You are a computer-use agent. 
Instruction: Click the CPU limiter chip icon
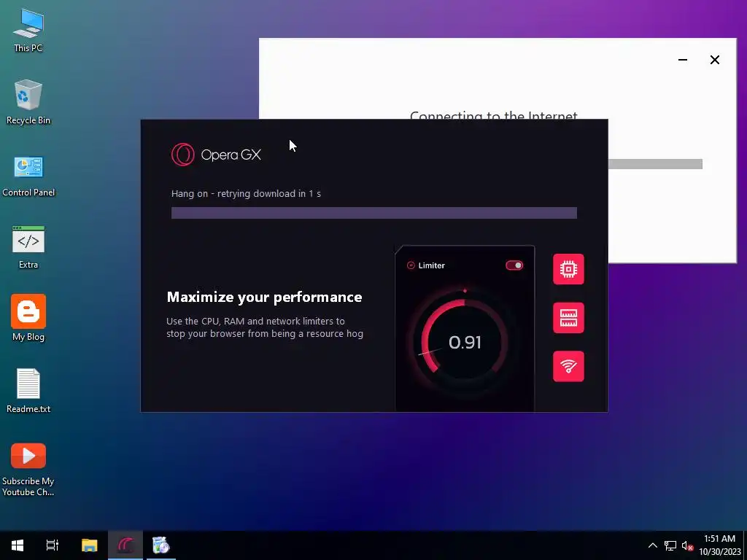[568, 269]
